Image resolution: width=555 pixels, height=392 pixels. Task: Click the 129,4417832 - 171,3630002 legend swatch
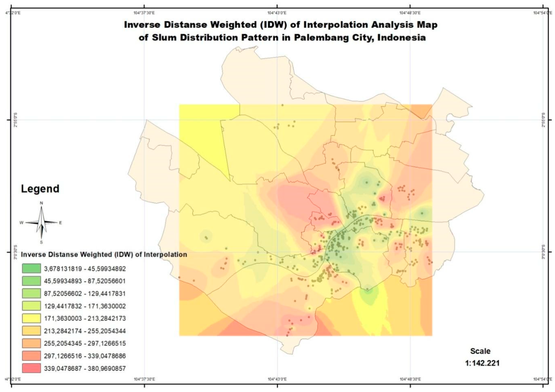click(31, 306)
